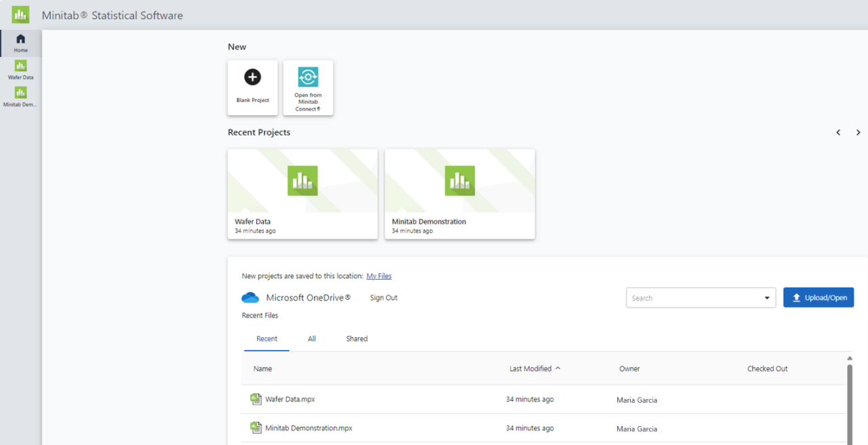868x445 pixels.
Task: Click the Microsoft OneDrive cloud icon
Action: 250,298
